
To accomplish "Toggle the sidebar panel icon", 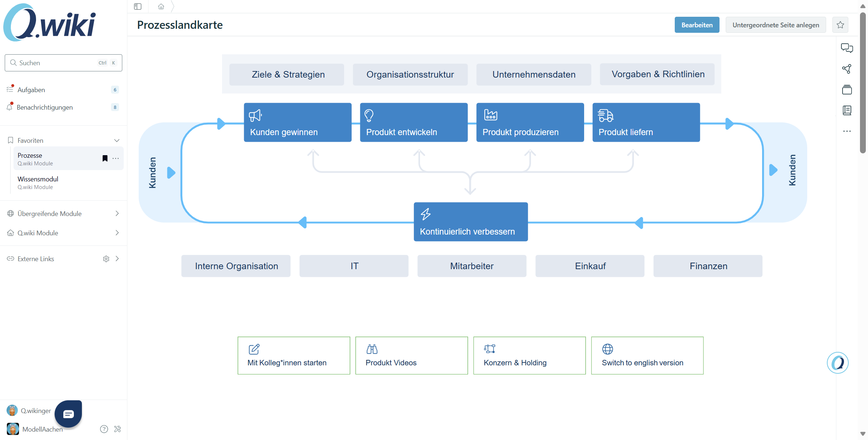I will (138, 7).
